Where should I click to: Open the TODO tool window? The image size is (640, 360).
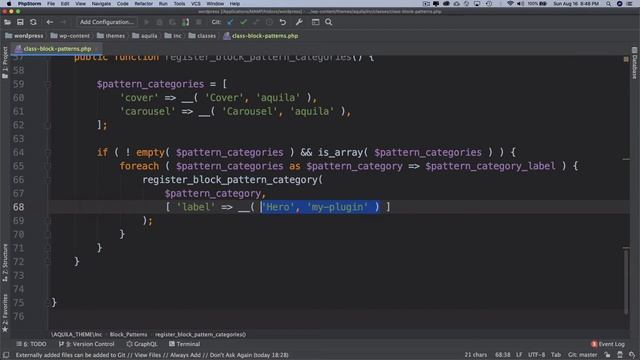[x=31, y=344]
